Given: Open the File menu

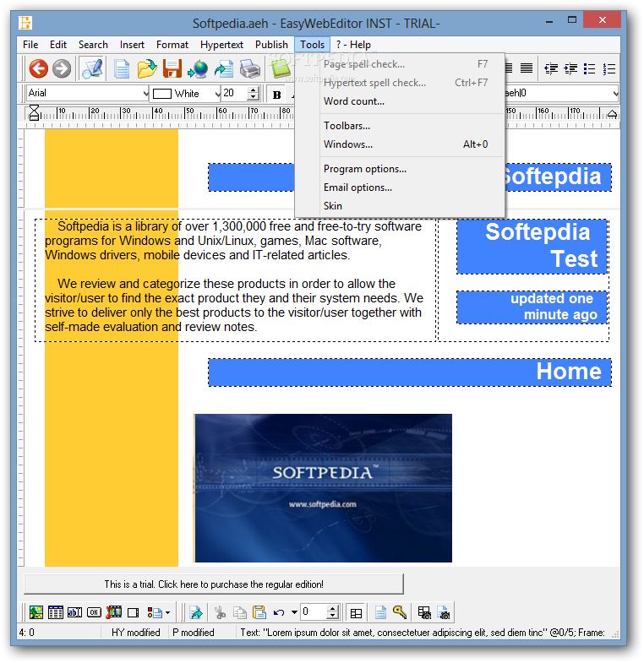Looking at the screenshot, I should (30, 45).
